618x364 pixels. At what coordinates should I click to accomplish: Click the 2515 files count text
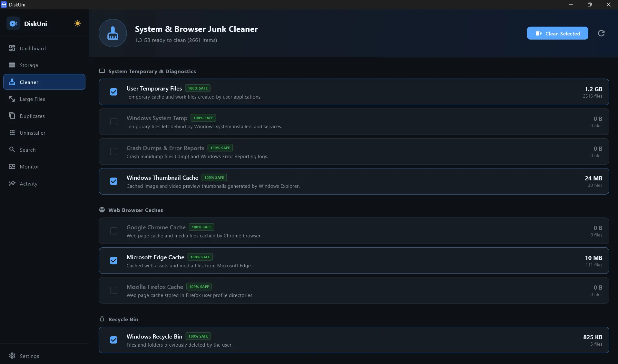coord(593,96)
